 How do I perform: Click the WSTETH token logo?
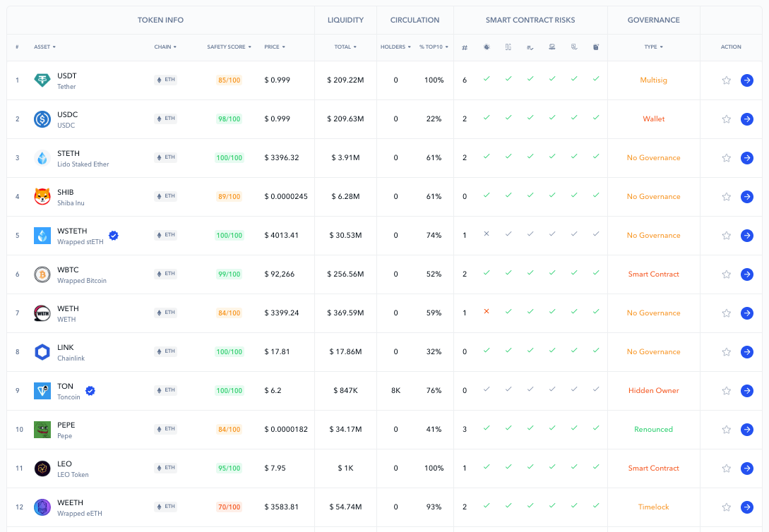[42, 236]
